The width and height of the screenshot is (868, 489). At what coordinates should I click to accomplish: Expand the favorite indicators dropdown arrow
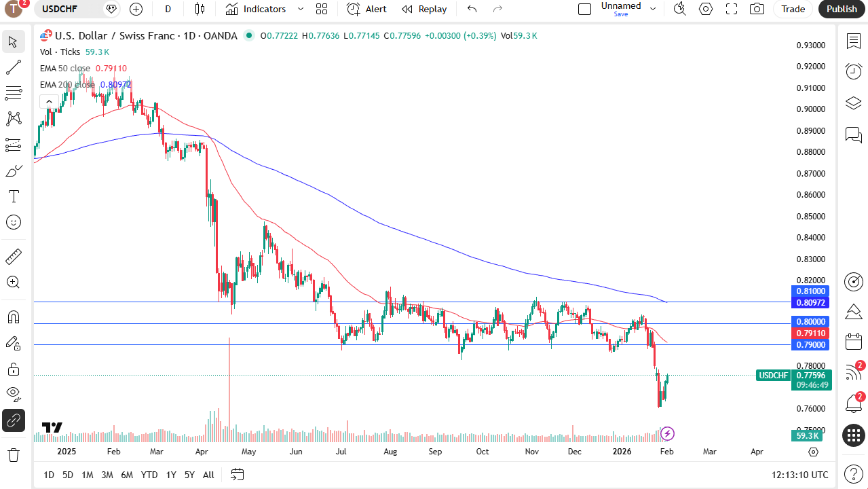(301, 9)
